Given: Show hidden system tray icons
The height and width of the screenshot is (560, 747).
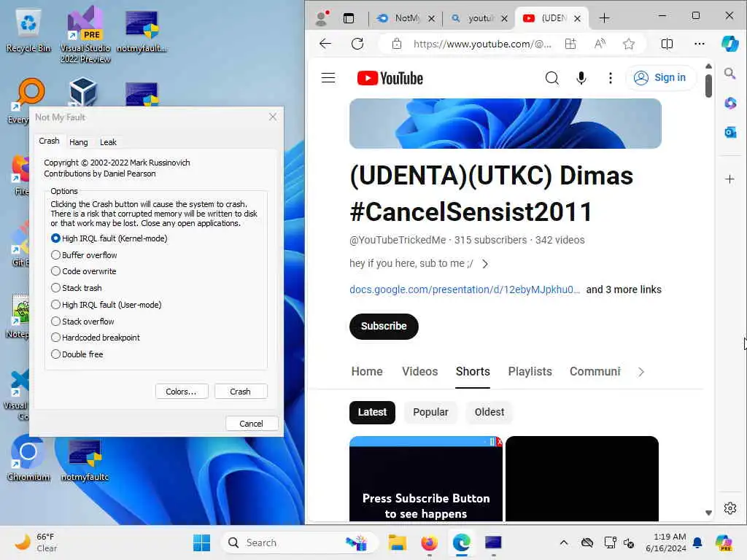Looking at the screenshot, I should click(564, 542).
